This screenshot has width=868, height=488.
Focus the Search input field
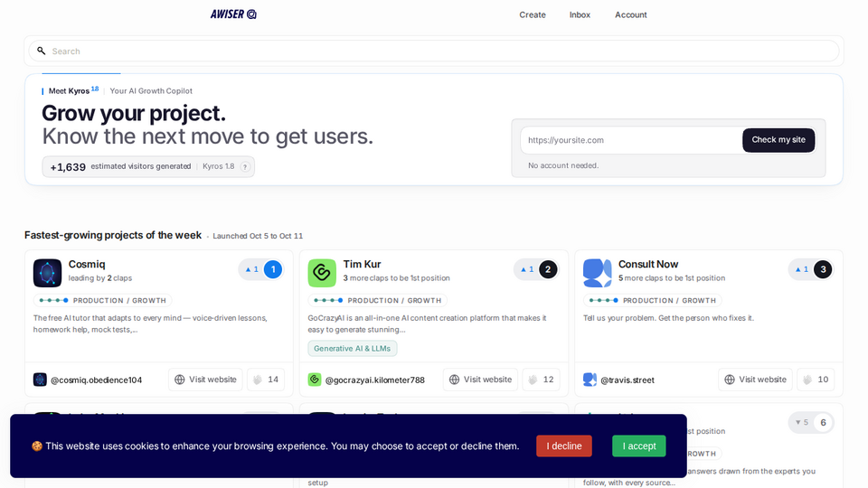point(433,51)
